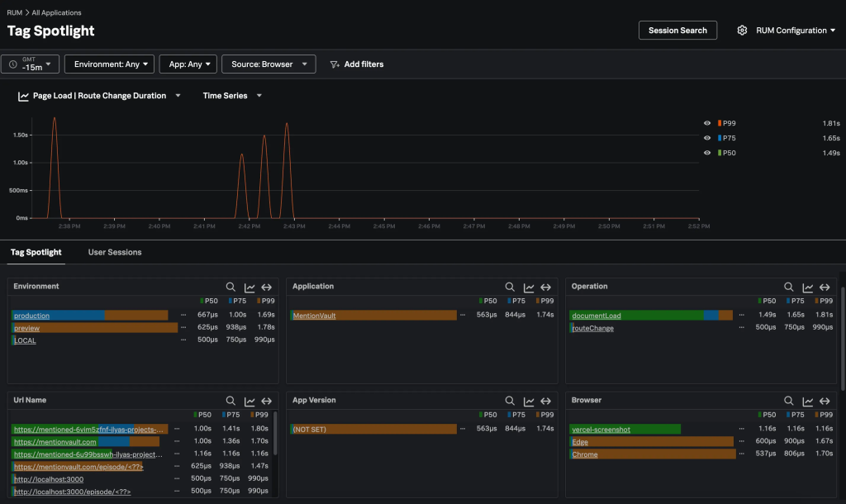Click the search icon in Environment panel
Screen dimensions: 846x504
[231, 287]
